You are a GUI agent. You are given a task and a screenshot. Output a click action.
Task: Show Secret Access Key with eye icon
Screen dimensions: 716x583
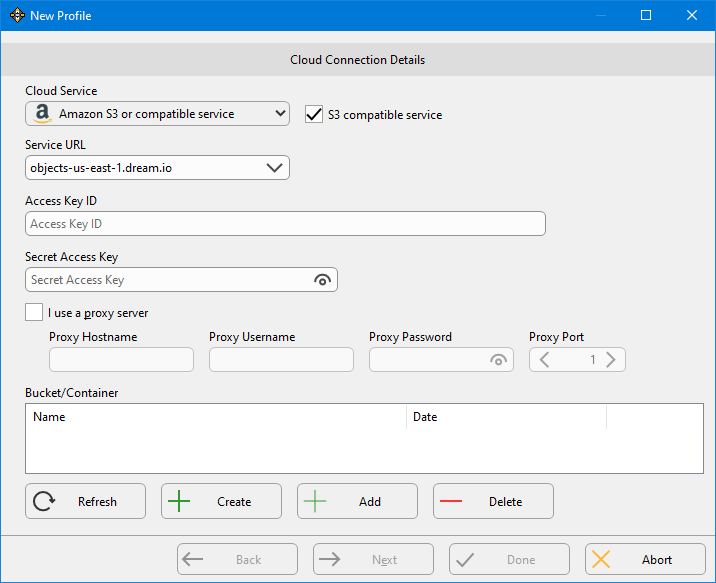[x=322, y=280]
